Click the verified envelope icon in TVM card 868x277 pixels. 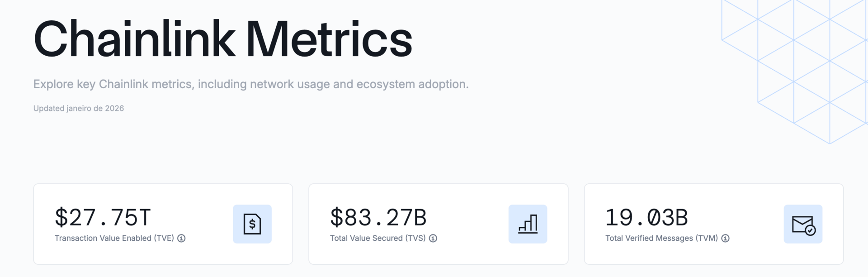pyautogui.click(x=803, y=224)
